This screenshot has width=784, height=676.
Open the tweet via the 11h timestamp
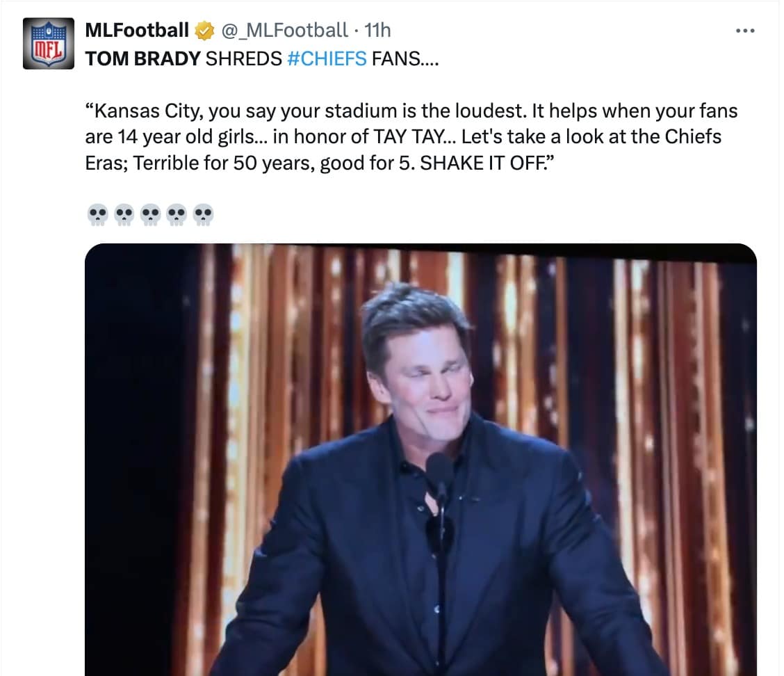pos(377,30)
